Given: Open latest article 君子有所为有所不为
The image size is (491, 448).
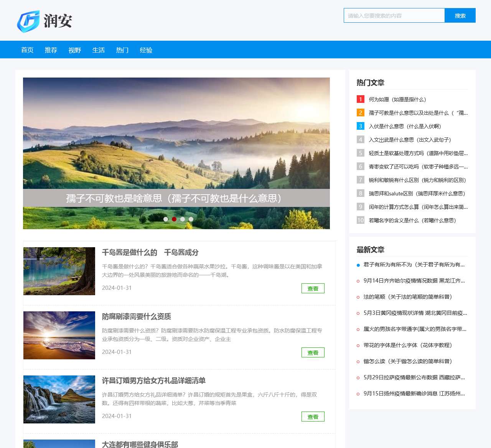Looking at the screenshot, I should 414,265.
